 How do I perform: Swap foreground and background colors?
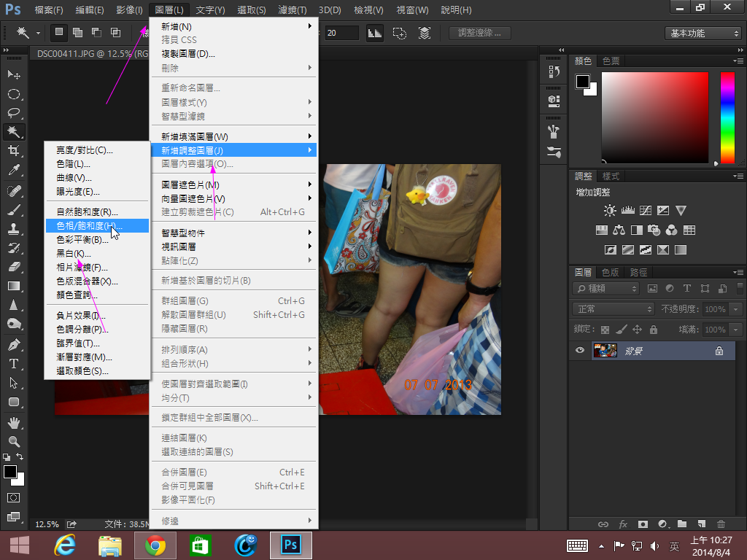click(20, 456)
